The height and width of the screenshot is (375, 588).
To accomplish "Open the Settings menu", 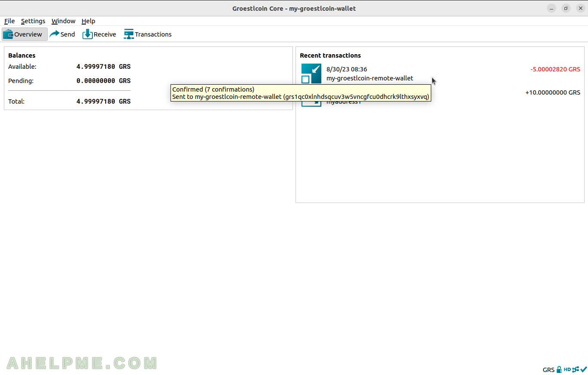I will tap(33, 21).
